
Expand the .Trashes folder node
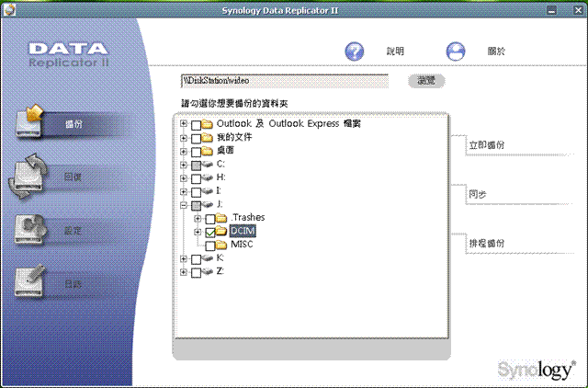198,219
